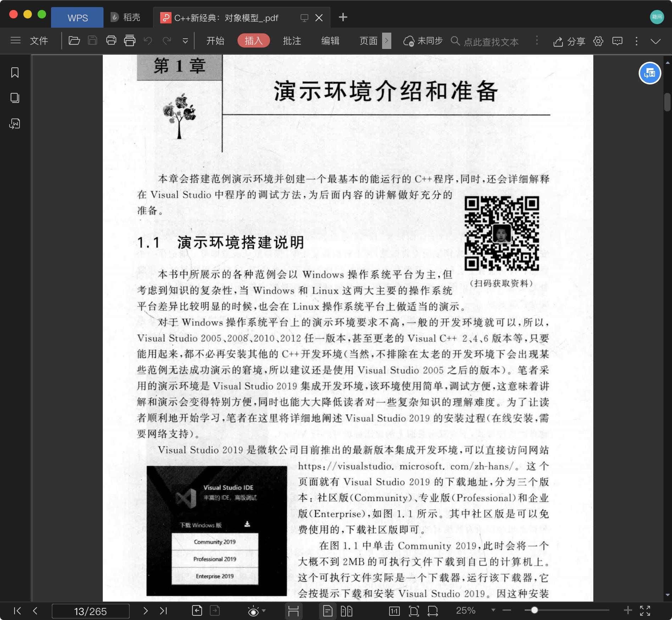Click the save disk icon
Image resolution: width=672 pixels, height=620 pixels.
93,40
